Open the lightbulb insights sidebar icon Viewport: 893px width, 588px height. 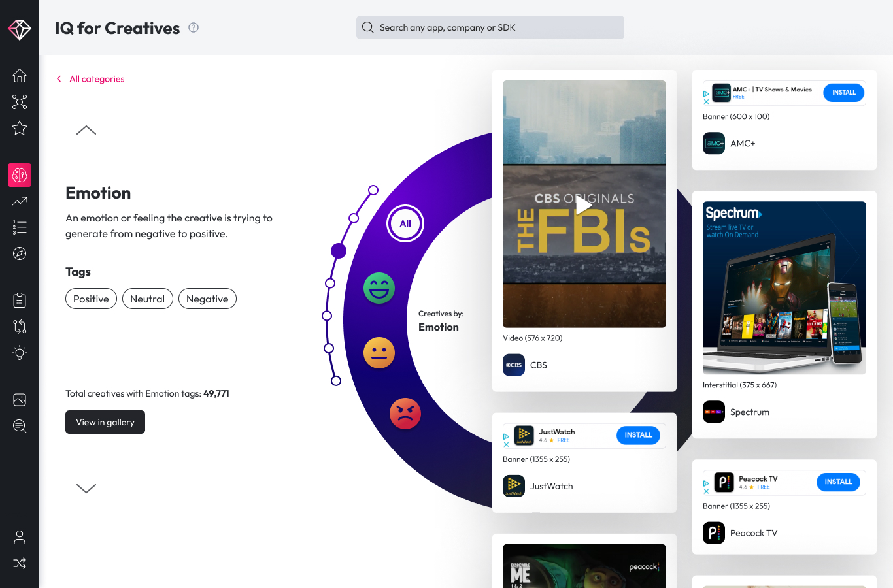coord(20,353)
